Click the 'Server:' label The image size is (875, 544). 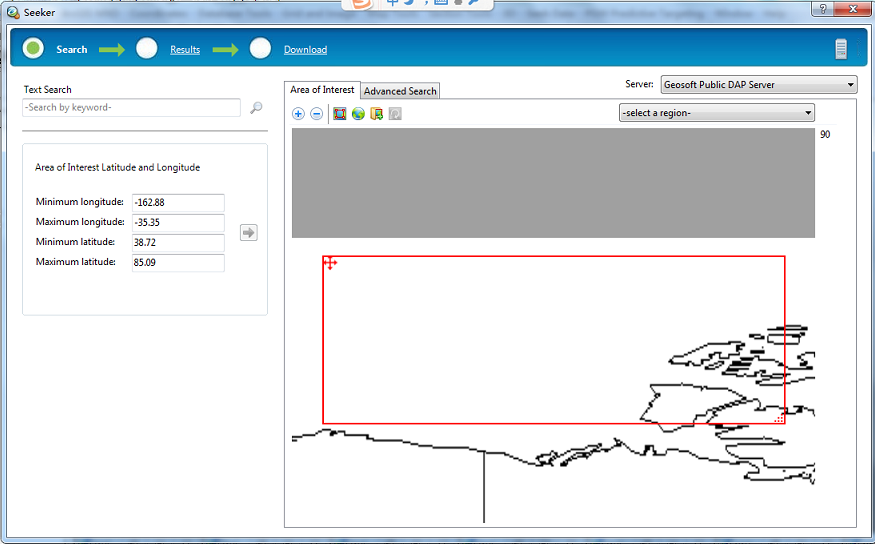639,84
